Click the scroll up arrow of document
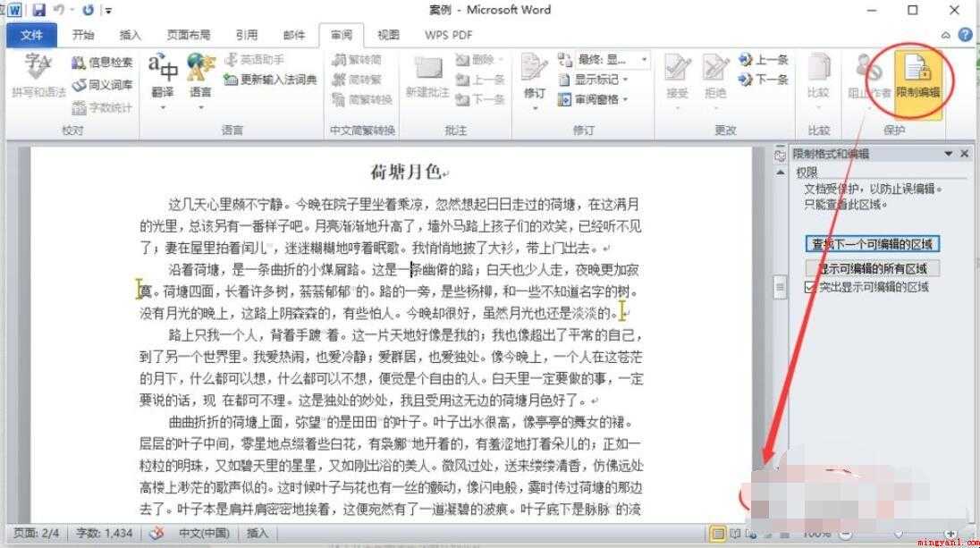This screenshot has width=980, height=548. (780, 173)
